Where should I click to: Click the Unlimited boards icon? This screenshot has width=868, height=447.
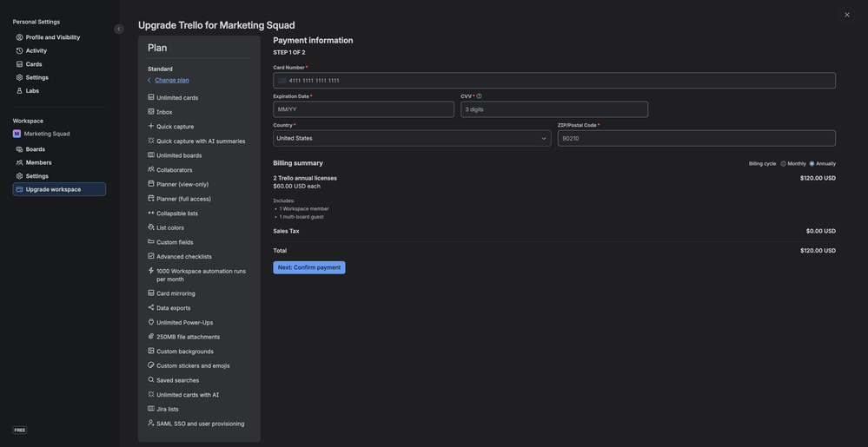(150, 154)
